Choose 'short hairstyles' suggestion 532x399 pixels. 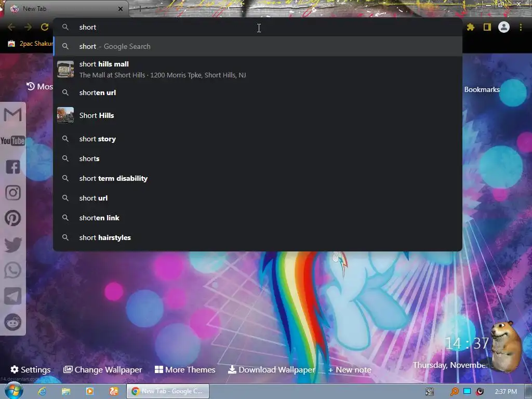click(x=258, y=237)
